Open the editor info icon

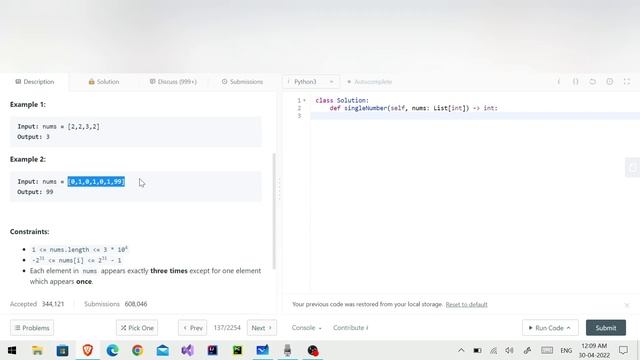pyautogui.click(x=558, y=82)
